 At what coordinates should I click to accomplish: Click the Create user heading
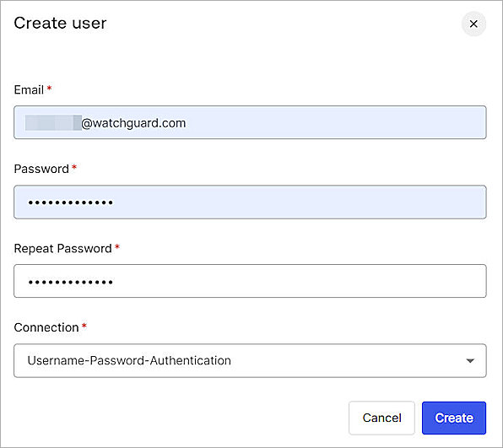point(60,24)
